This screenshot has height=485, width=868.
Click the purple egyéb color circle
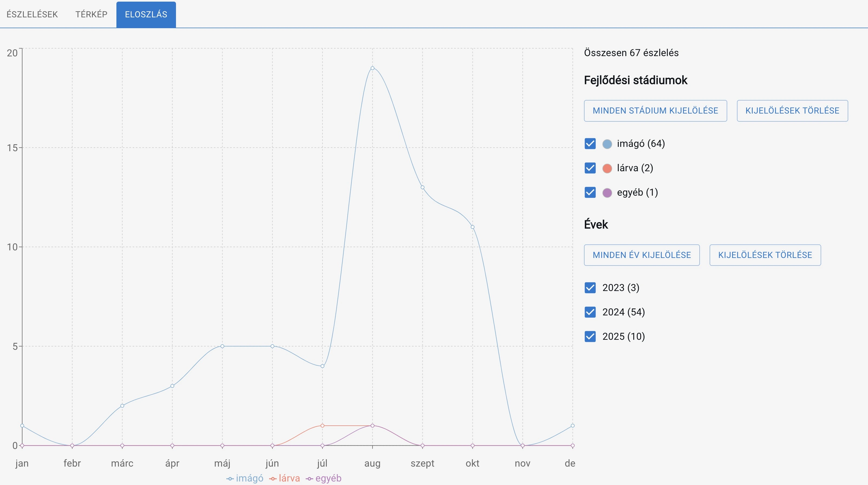coord(607,193)
